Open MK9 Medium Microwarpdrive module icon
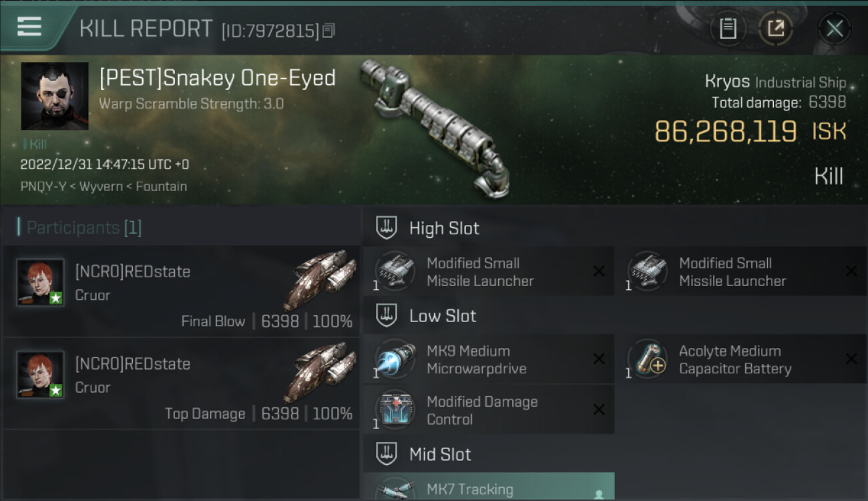 point(395,359)
